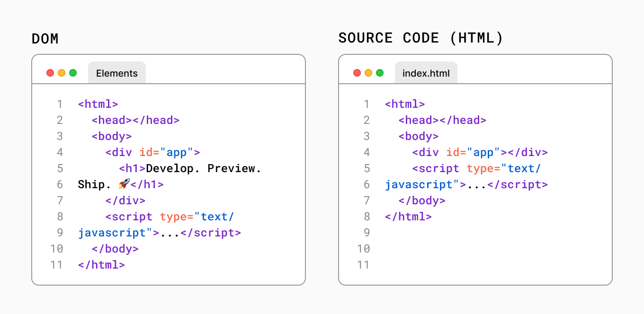Click line number 10 in source panel
The height and width of the screenshot is (314, 644).
[363, 249]
